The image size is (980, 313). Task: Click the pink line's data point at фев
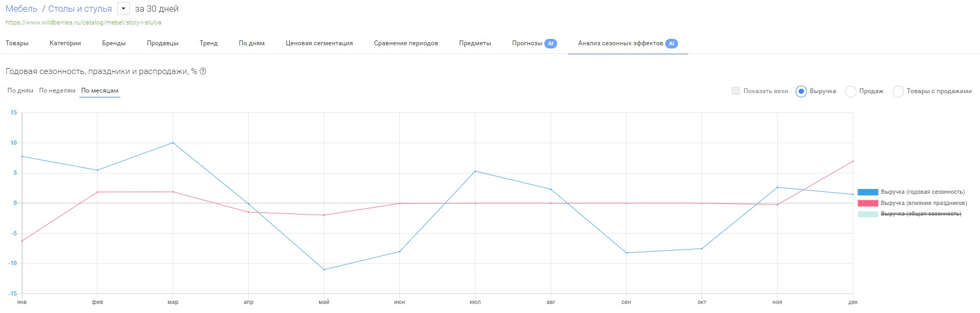tap(97, 192)
